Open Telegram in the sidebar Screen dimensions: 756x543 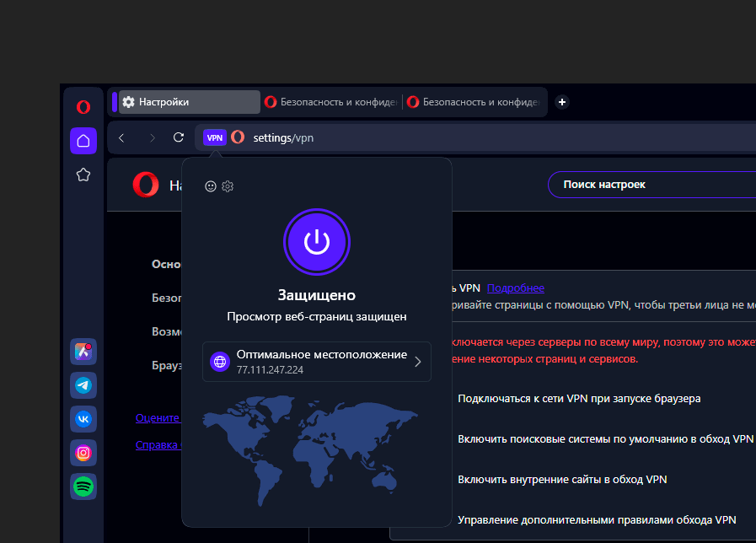click(83, 385)
